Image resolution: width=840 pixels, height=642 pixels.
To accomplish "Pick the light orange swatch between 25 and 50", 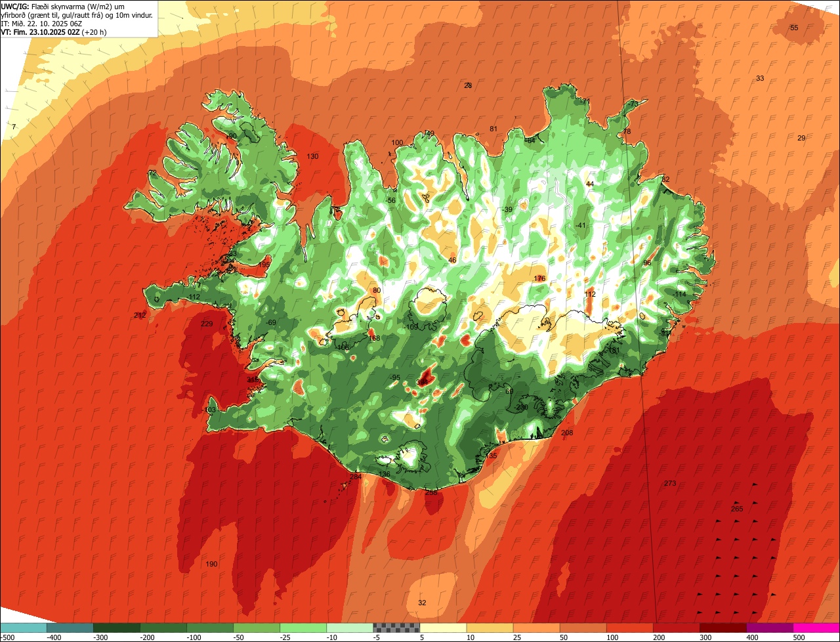I will click(x=536, y=628).
